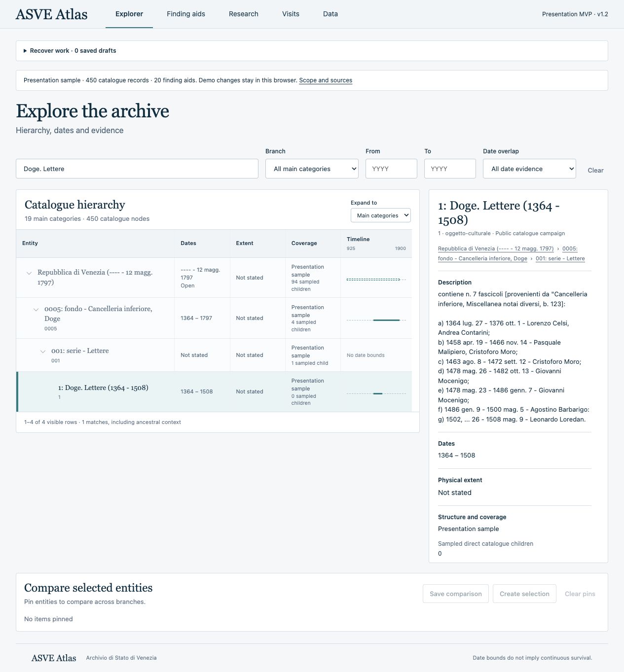The height and width of the screenshot is (672, 624).
Task: Follow the 001 serie Lettere breadcrumb
Action: tap(560, 258)
